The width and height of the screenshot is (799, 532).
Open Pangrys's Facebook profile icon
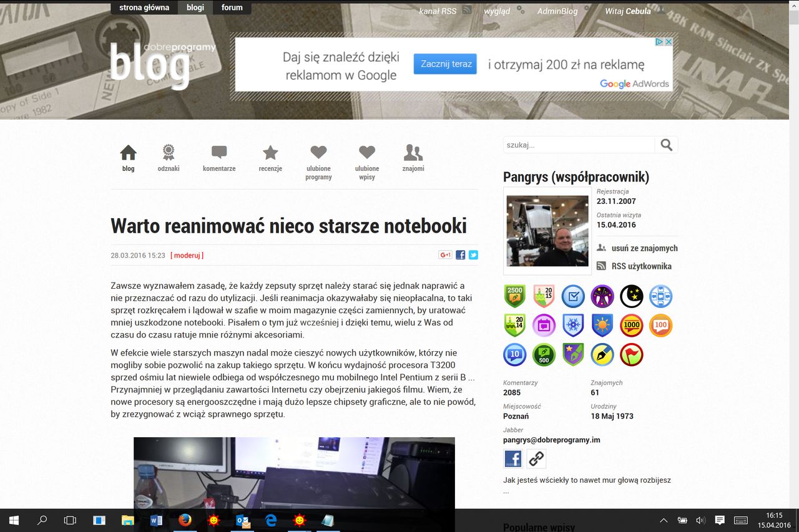(x=512, y=459)
